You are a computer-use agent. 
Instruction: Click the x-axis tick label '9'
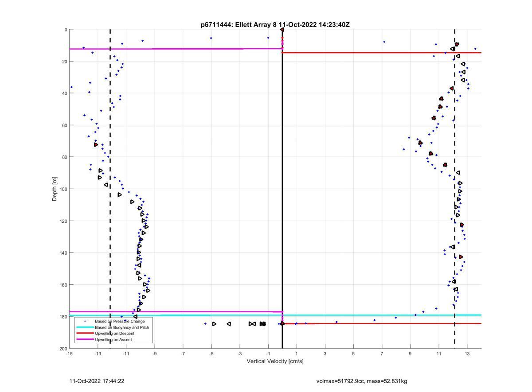pos(410,353)
